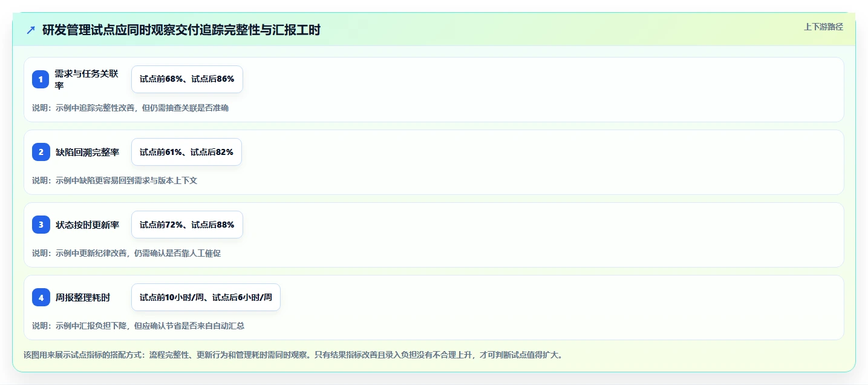Click the title 研发管理试点应同时观察交付追踪完整性与汇报工时
Image resolution: width=868 pixels, height=385 pixels.
(181, 30)
